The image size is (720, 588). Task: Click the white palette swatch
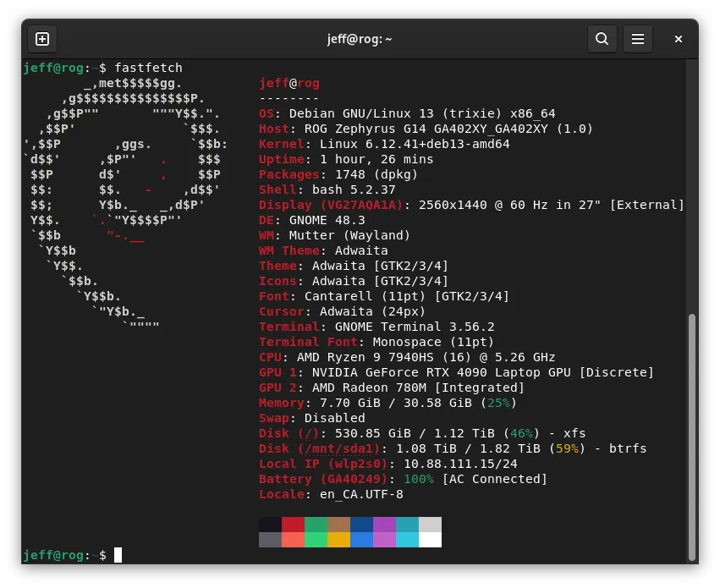coord(431,540)
